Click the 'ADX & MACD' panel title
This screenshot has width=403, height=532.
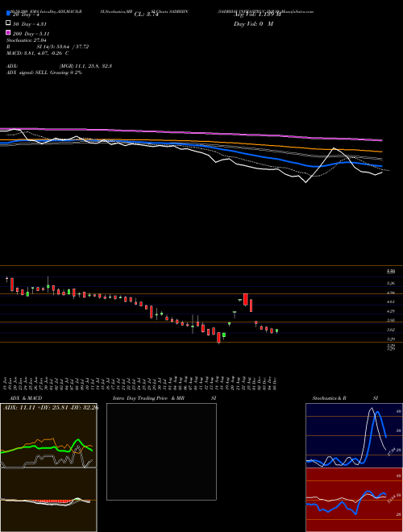pyautogui.click(x=26, y=398)
